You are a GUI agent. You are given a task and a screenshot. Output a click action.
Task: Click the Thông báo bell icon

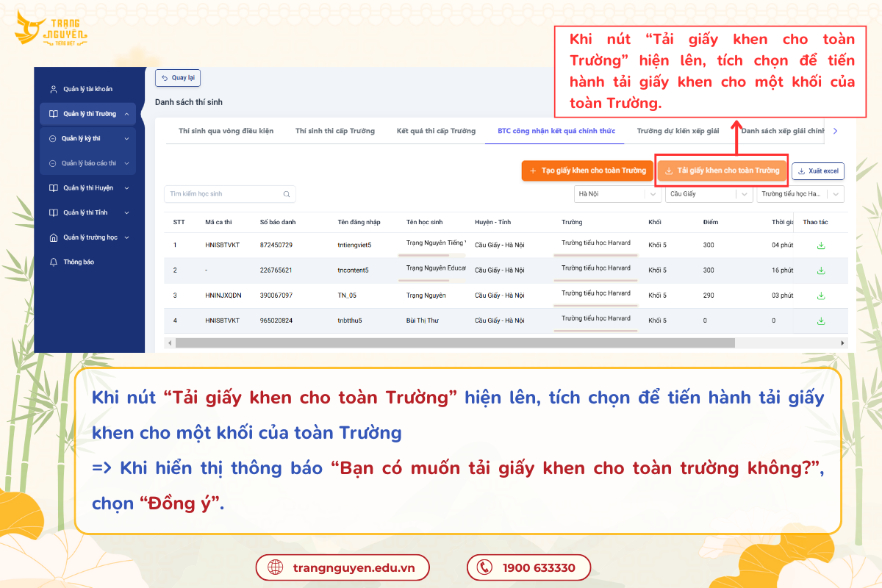click(53, 262)
